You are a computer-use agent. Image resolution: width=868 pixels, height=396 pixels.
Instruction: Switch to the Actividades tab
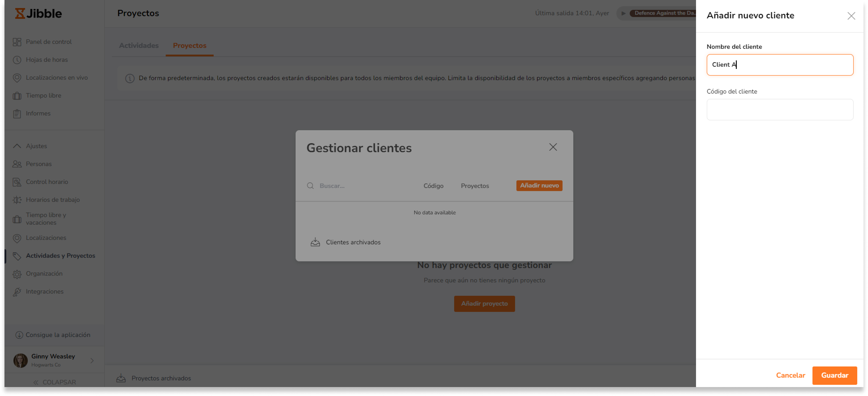point(138,45)
